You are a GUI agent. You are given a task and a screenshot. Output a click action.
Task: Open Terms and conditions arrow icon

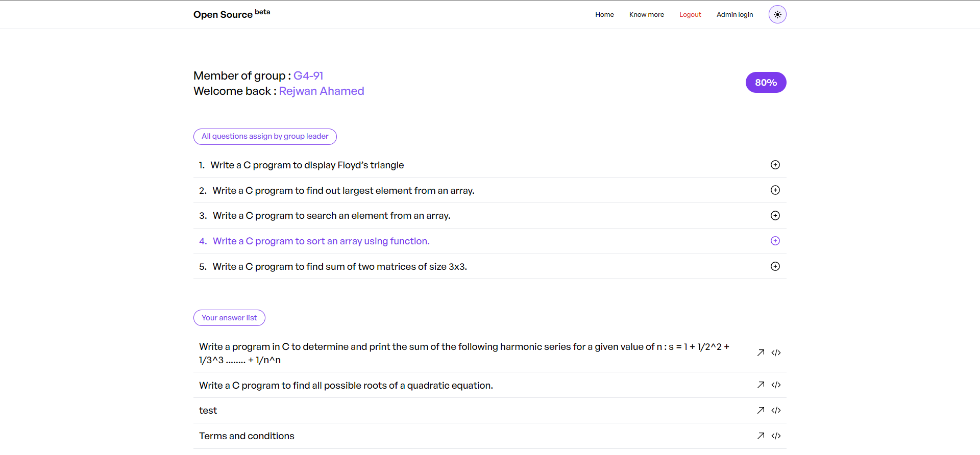coord(761,436)
